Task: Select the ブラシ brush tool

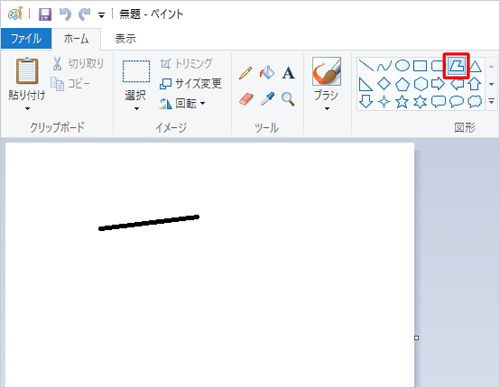Action: click(x=326, y=71)
